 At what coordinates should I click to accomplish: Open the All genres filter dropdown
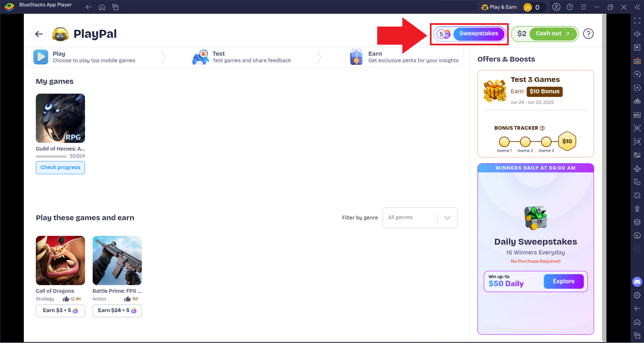pos(419,218)
